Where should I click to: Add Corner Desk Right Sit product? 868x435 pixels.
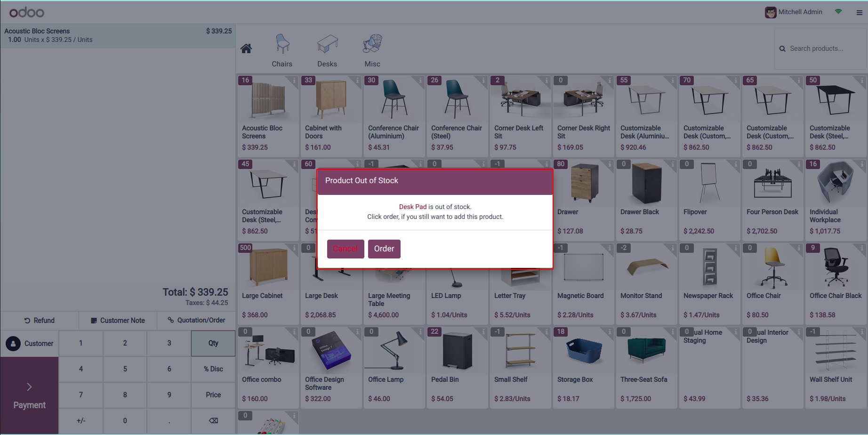click(x=583, y=116)
